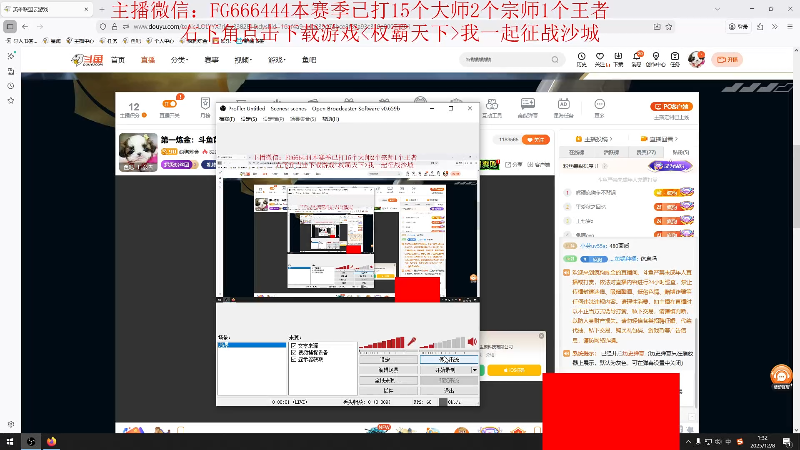800x450 pixels.
Task: Click the Douyu search magnifier icon
Action: (555, 60)
